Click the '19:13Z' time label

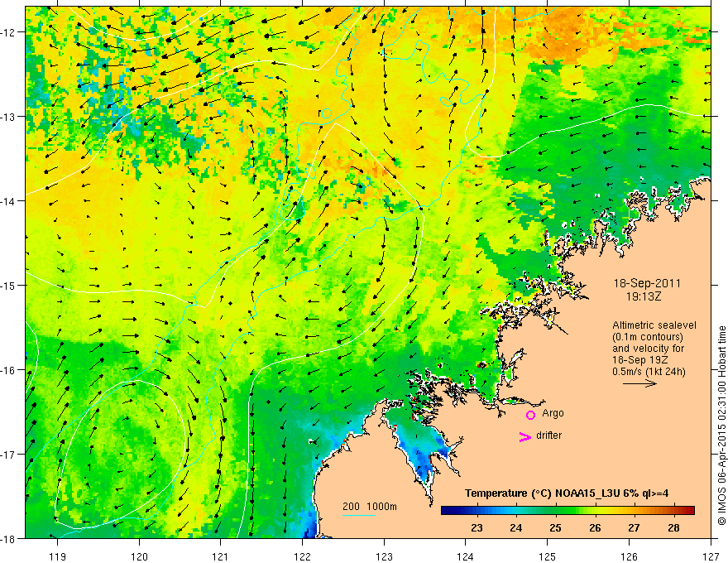point(644,296)
